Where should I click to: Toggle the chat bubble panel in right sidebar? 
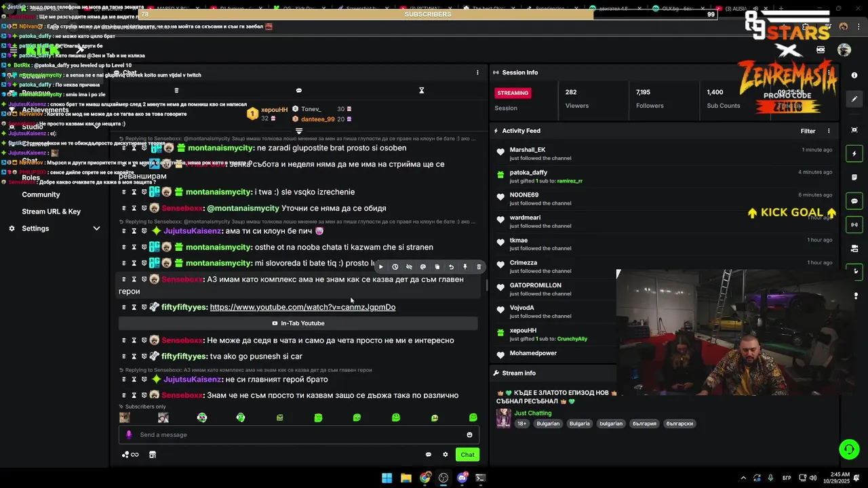pos(854,201)
